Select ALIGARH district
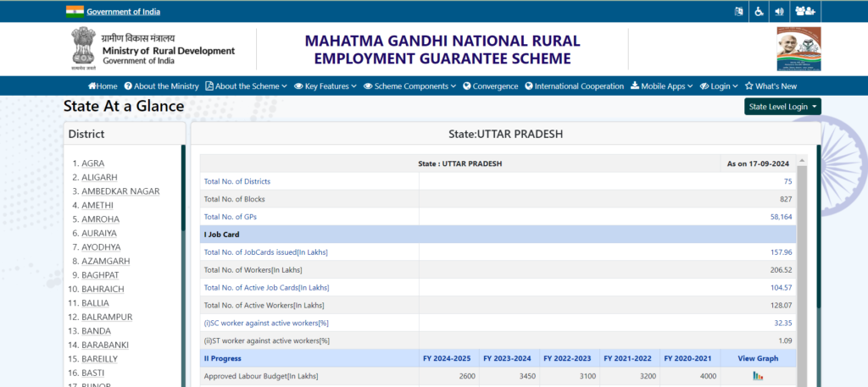Screen dimensions: 868x387 click(100, 177)
